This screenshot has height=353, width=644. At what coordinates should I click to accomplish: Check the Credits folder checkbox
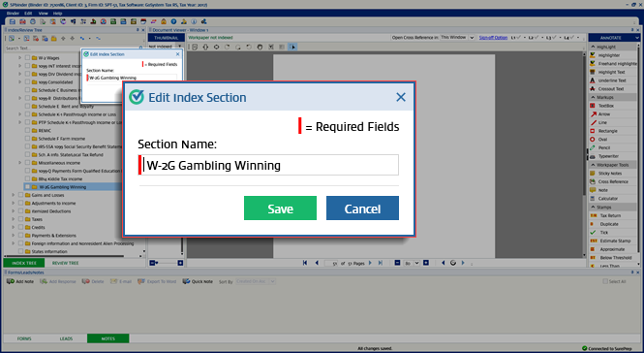tap(20, 227)
